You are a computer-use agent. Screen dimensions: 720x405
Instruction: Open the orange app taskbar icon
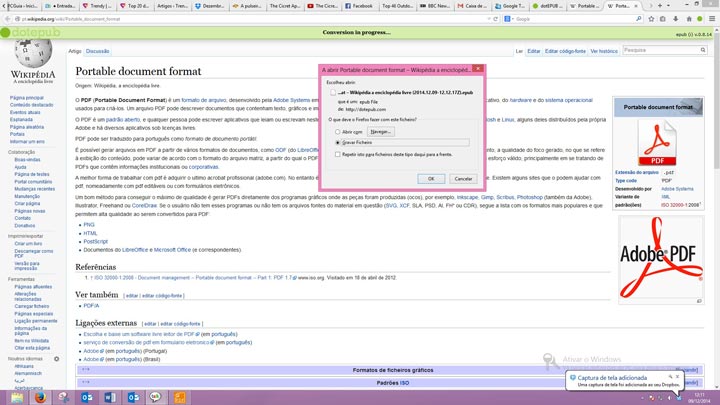tap(180, 397)
